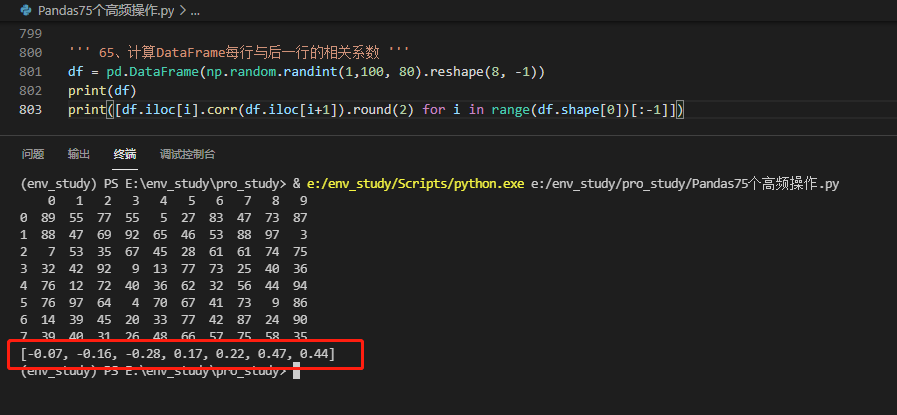This screenshot has height=415, width=897.
Task: Switch to the 问题 panel tab
Action: [x=33, y=154]
